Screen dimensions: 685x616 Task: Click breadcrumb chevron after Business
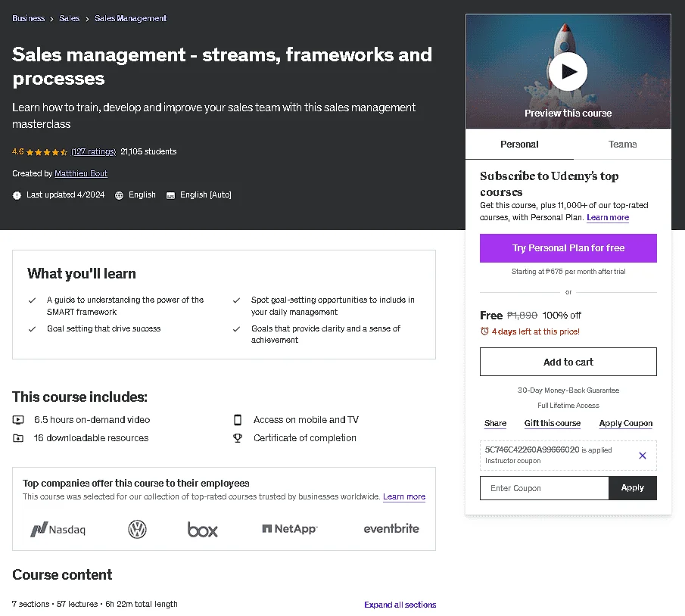[x=51, y=19]
